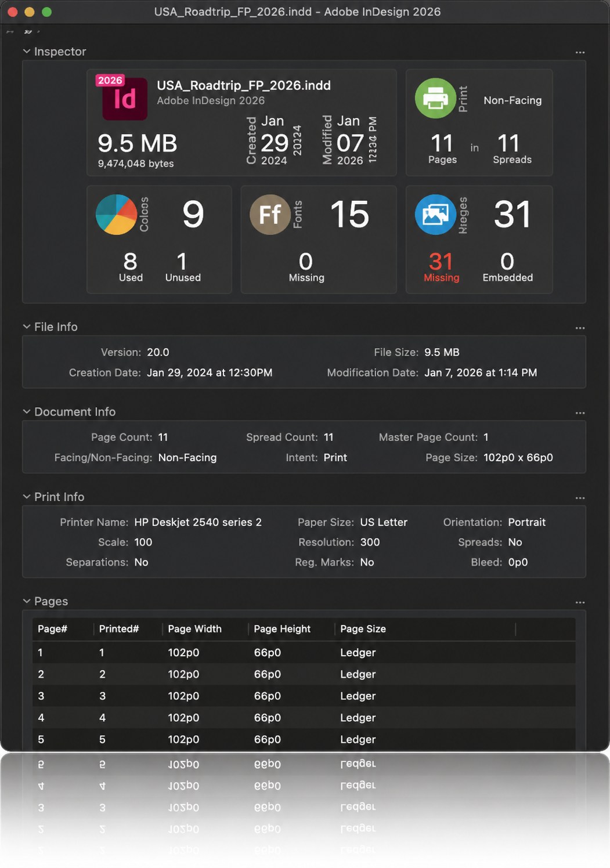
Task: Click the 1 Unused colors count
Action: click(x=183, y=267)
